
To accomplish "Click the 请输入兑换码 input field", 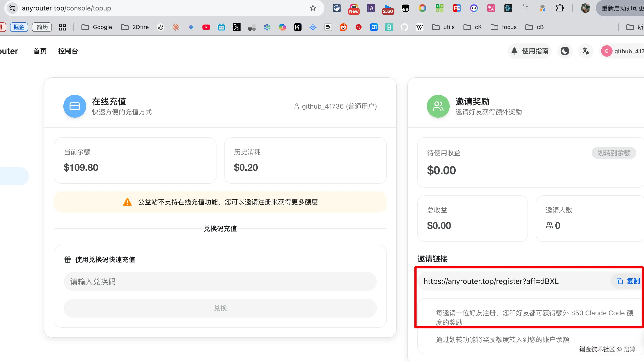I will point(220,281).
